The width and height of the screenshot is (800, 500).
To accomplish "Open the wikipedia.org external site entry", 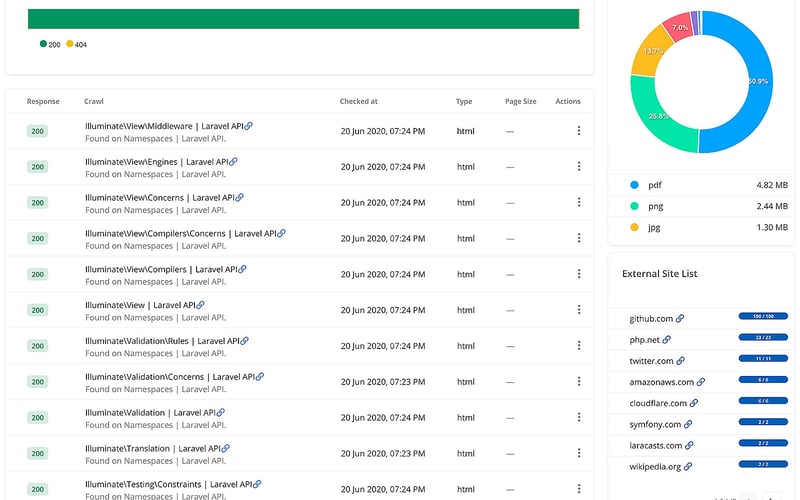I will click(x=655, y=466).
